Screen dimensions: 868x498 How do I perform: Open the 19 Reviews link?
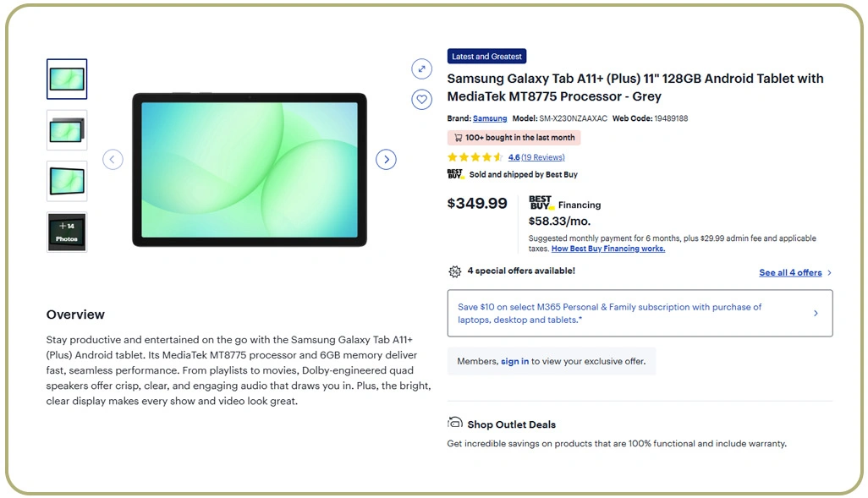(542, 157)
